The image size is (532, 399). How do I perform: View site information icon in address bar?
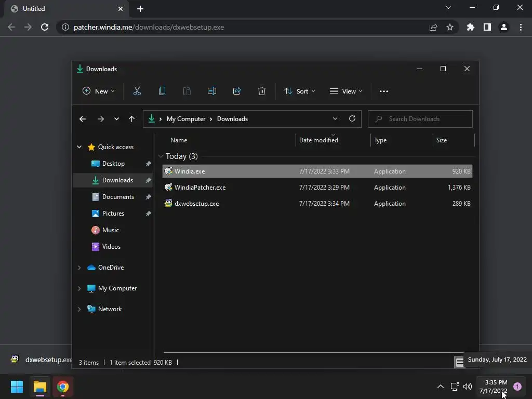(x=65, y=27)
